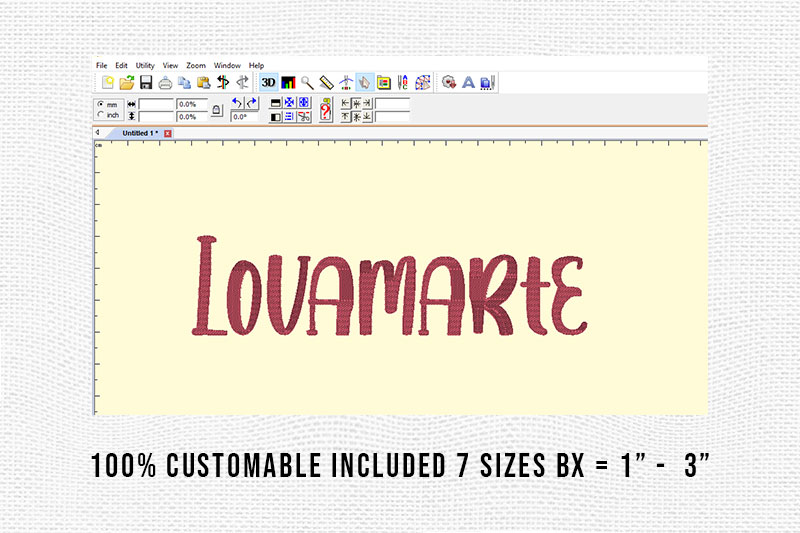Open the Edit menu
Viewport: 800px width, 533px height.
point(121,65)
